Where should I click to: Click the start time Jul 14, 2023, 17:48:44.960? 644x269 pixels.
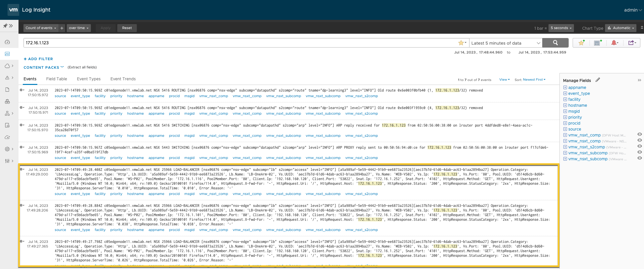(x=478, y=52)
